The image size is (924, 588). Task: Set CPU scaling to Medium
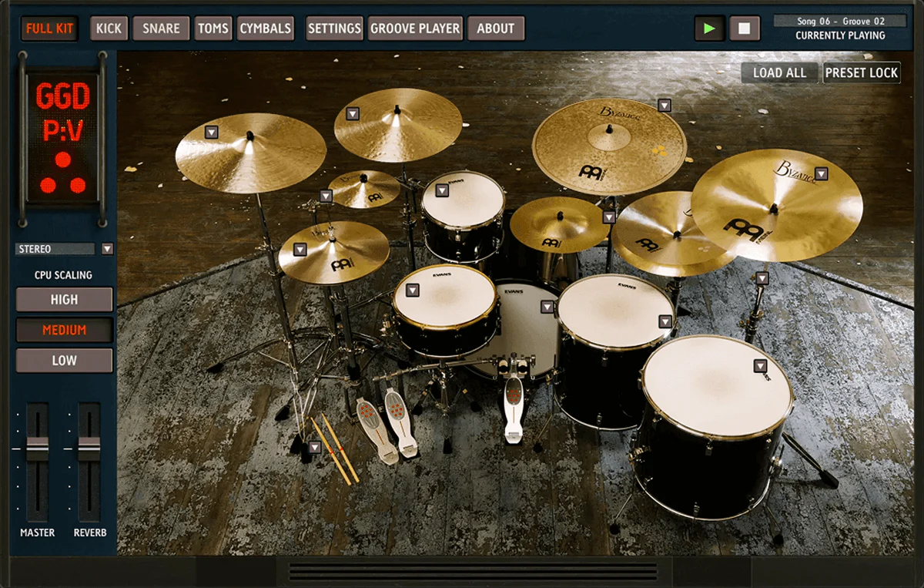(65, 330)
